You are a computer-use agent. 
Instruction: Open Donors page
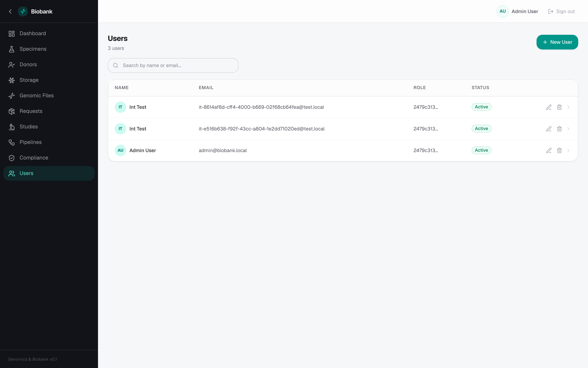pos(49,65)
